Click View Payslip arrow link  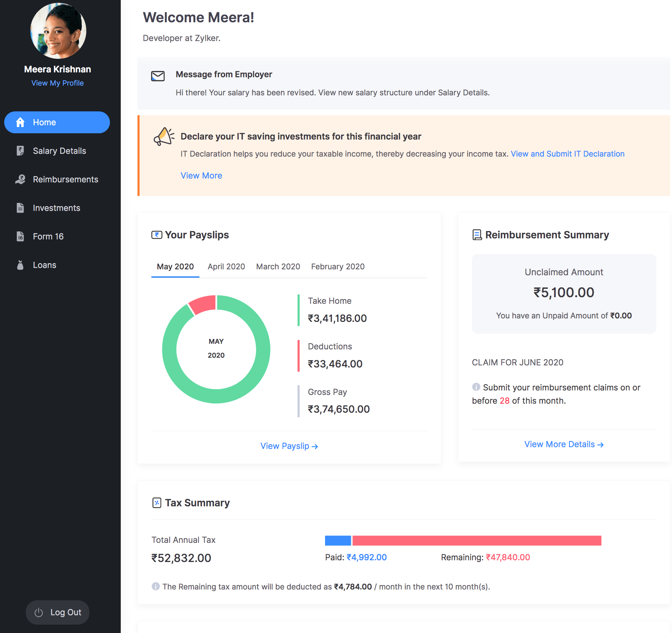point(290,445)
